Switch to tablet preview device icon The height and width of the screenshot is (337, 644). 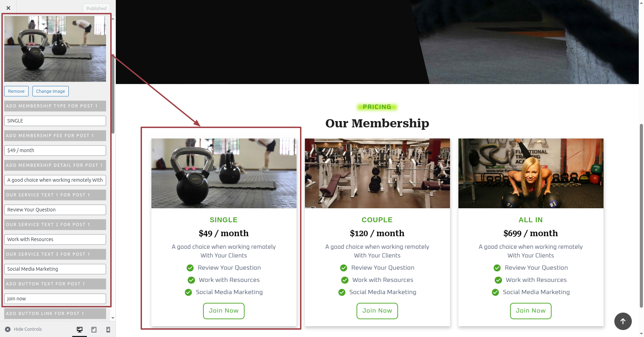pos(94,329)
